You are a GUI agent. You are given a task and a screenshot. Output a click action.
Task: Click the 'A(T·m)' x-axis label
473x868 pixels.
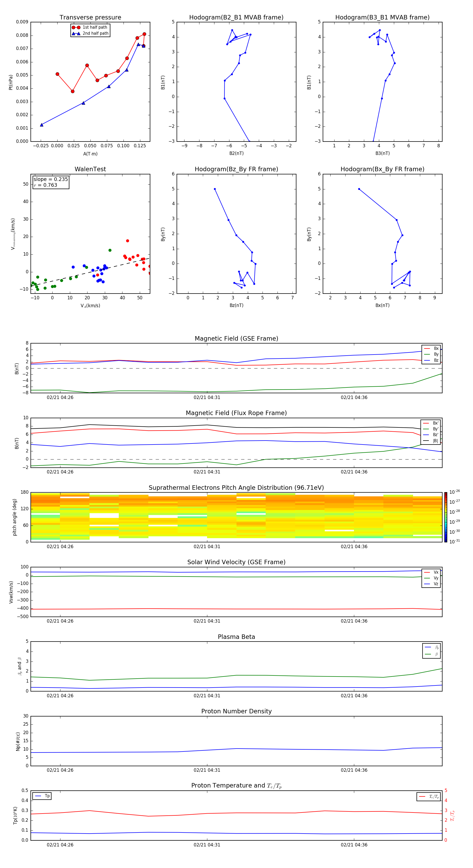click(x=90, y=154)
